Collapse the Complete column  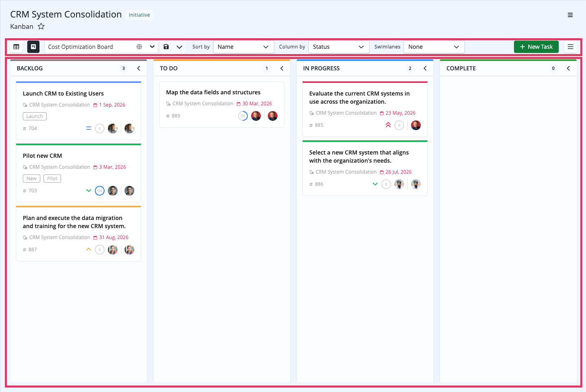tap(568, 68)
